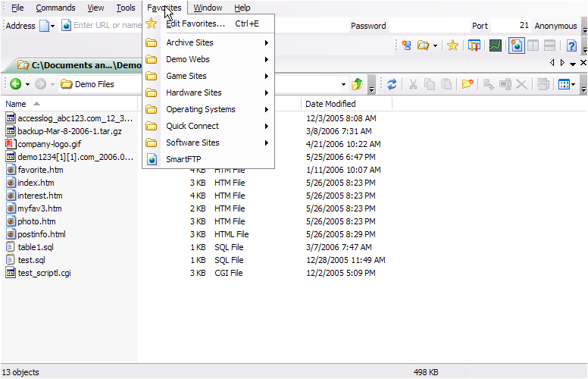The image size is (588, 379).
Task: Open the forward button history dropdown arrow
Action: click(x=52, y=84)
